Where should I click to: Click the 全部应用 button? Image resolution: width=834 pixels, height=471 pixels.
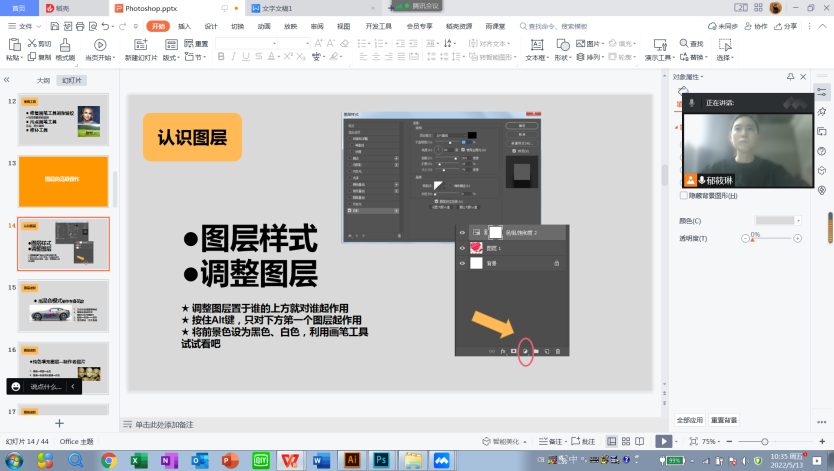(x=691, y=420)
